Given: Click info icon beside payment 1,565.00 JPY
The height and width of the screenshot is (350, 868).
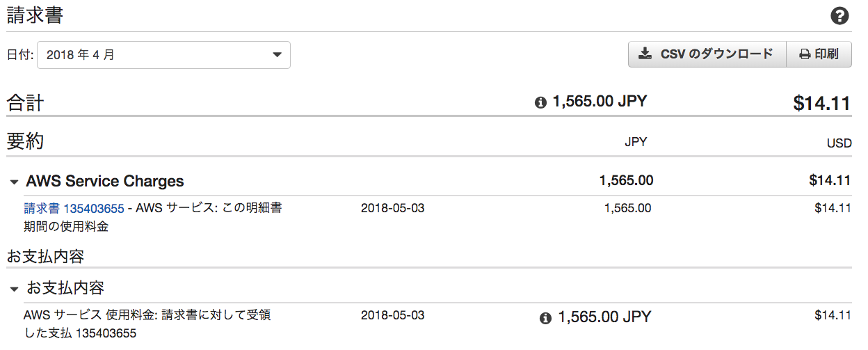Looking at the screenshot, I should point(546,318).
